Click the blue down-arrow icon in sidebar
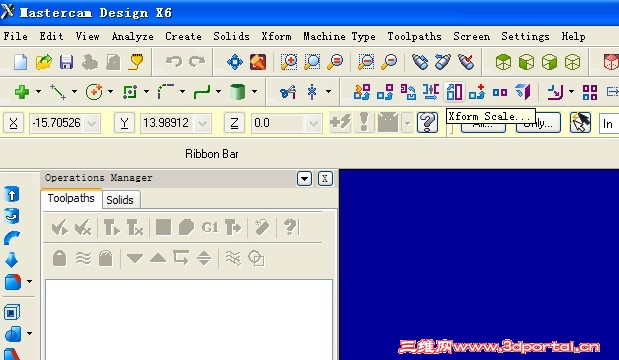Image resolution: width=619 pixels, height=360 pixels. tap(11, 260)
